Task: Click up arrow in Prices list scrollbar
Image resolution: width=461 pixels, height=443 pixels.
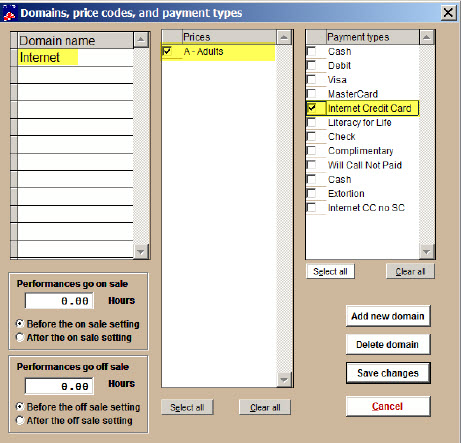Action: click(284, 37)
